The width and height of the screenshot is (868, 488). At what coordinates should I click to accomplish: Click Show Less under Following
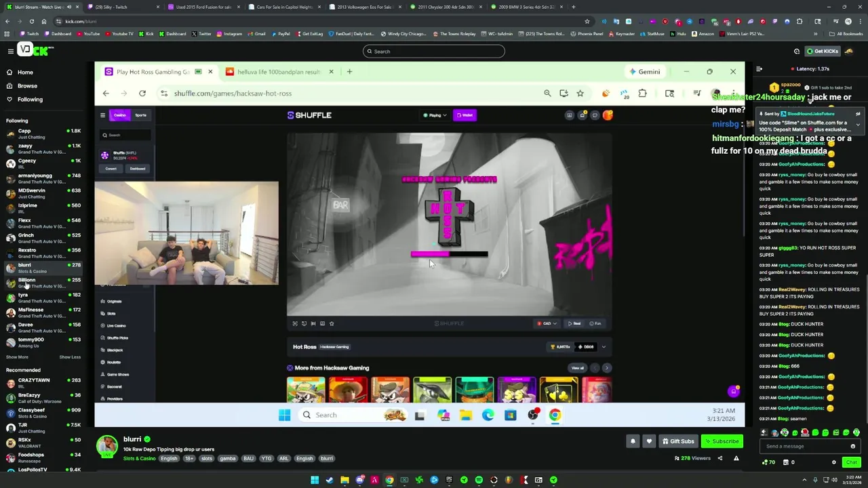(70, 357)
